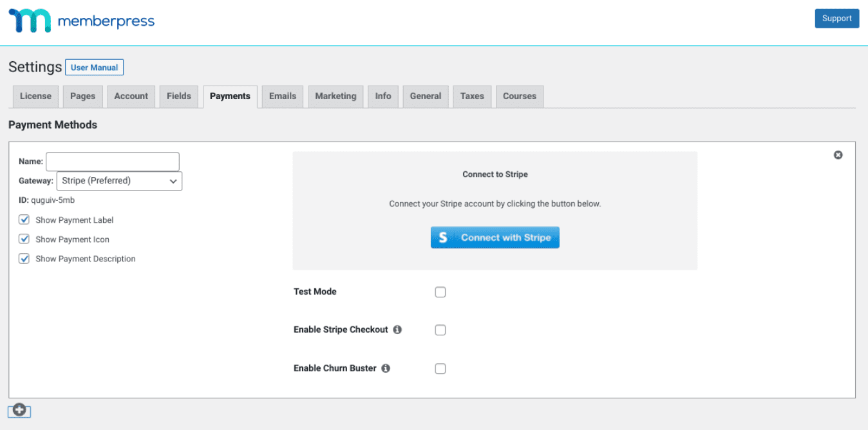Click inside the Name input field
The image size is (868, 430).
112,162
